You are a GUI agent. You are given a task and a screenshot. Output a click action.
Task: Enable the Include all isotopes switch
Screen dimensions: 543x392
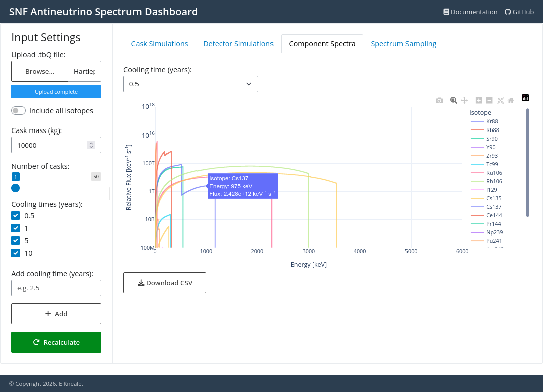point(19,111)
